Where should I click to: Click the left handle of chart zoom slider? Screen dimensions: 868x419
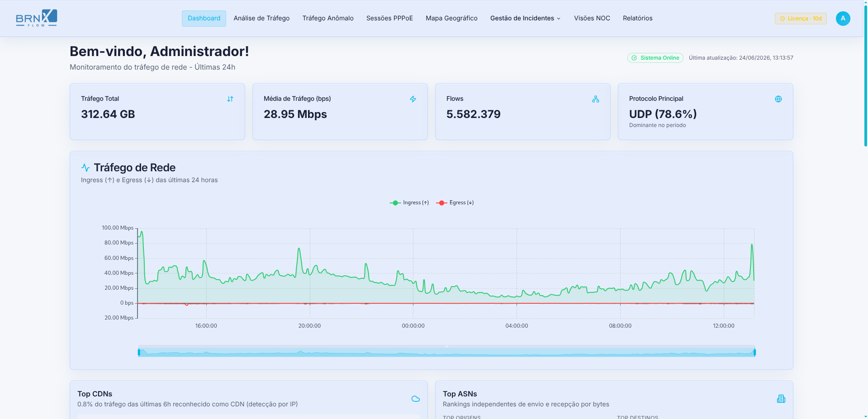coord(139,352)
